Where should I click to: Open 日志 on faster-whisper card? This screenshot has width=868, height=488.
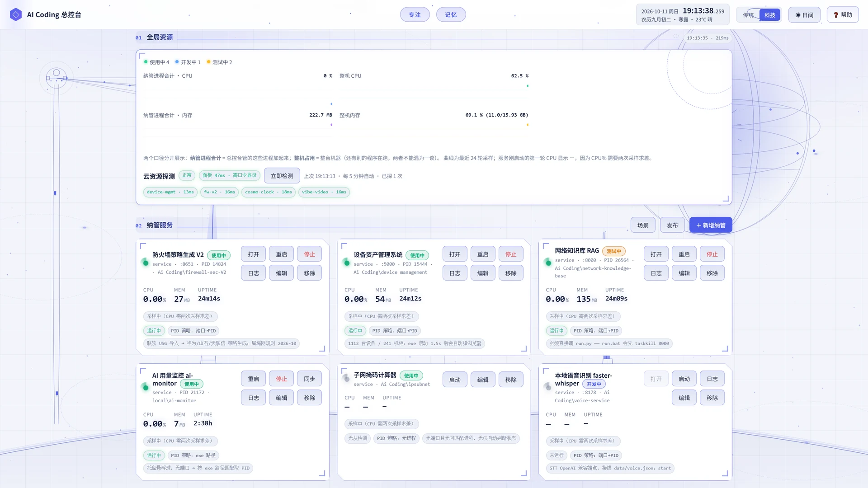(x=712, y=379)
